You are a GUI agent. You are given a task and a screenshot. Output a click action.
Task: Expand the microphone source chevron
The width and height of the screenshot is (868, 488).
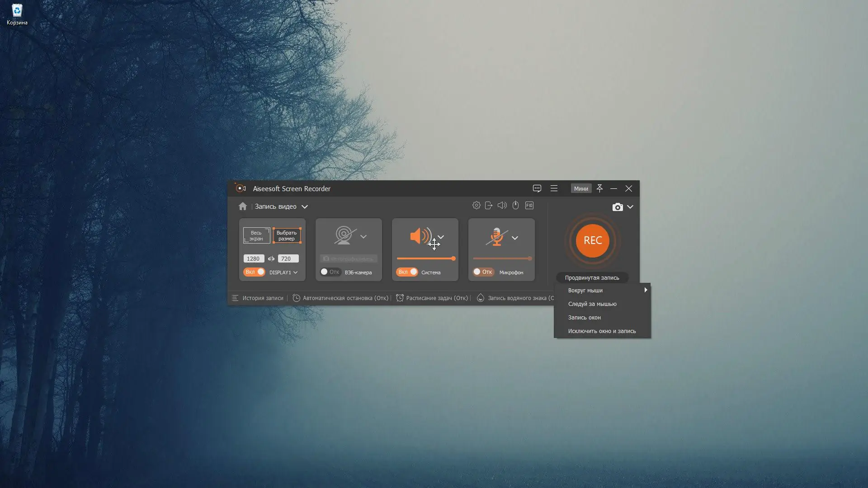coord(514,238)
